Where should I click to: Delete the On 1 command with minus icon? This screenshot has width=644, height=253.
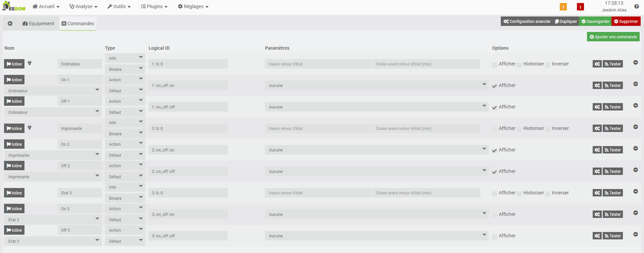(635, 84)
